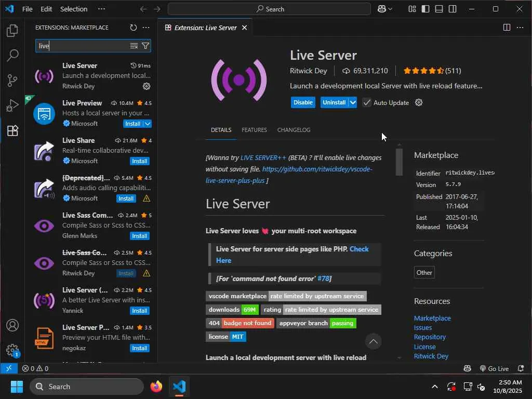Click the details pane scrollbar thumb
This screenshot has height=399, width=532.
(399, 162)
